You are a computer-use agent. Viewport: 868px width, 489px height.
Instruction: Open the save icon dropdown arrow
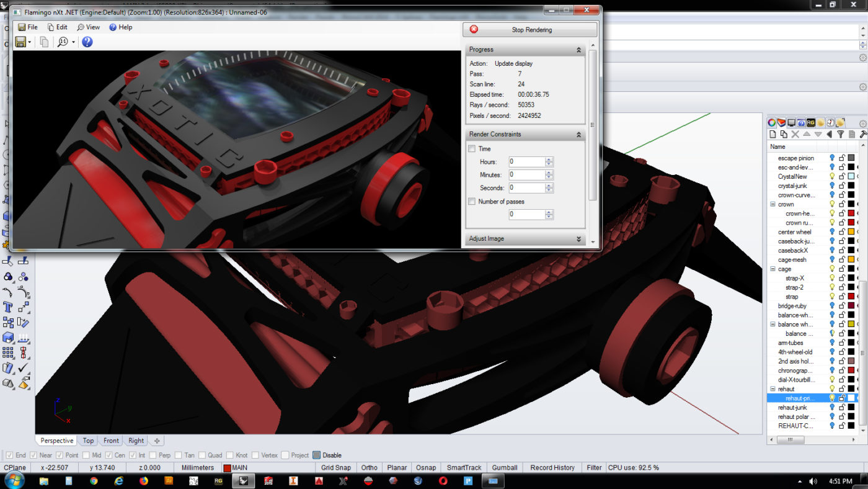coord(30,42)
